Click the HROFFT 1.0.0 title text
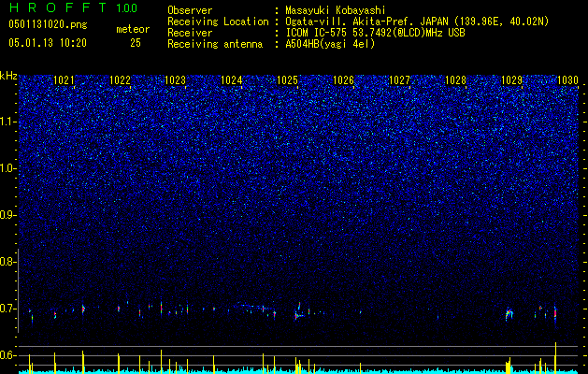This screenshot has height=374, width=588. coord(73,7)
